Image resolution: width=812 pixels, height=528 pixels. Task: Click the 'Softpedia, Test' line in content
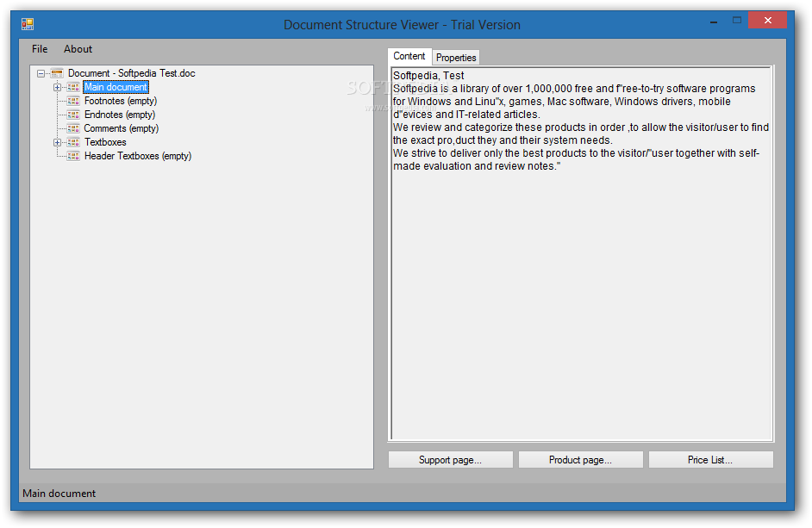click(428, 76)
